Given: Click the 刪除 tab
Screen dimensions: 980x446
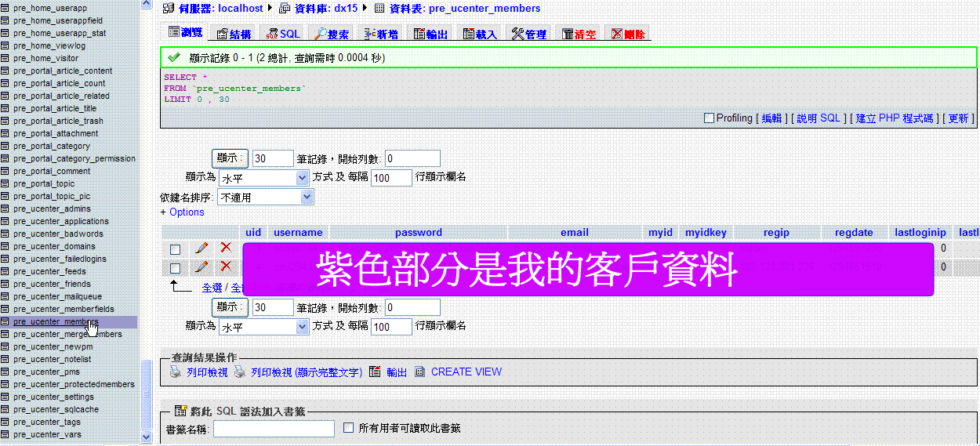Looking at the screenshot, I should (628, 34).
